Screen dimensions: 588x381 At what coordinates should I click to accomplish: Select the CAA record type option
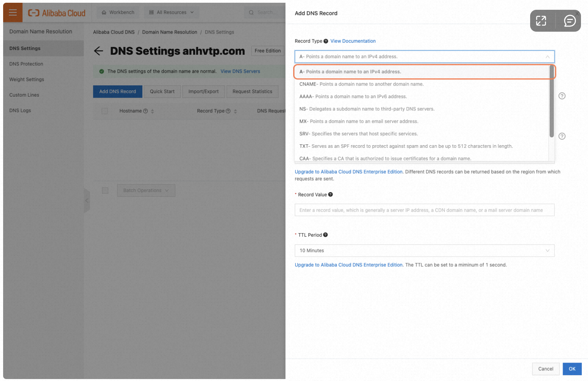pos(422,157)
